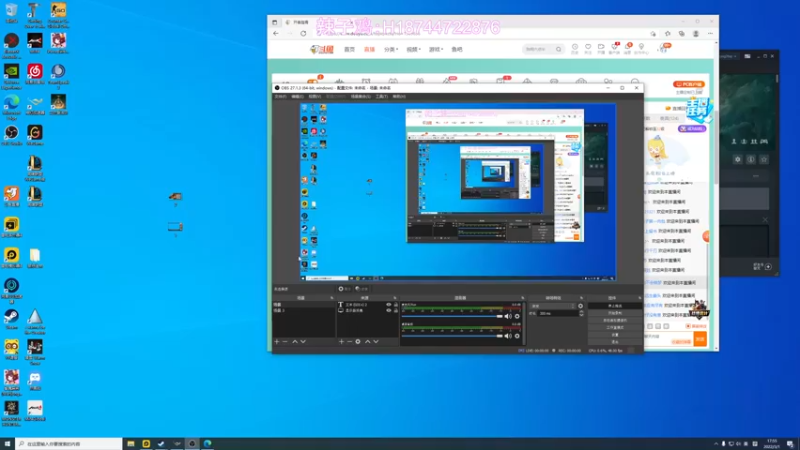Open transition properties gear beside transition dropdown
Image resolution: width=800 pixels, height=450 pixels.
pos(581,306)
